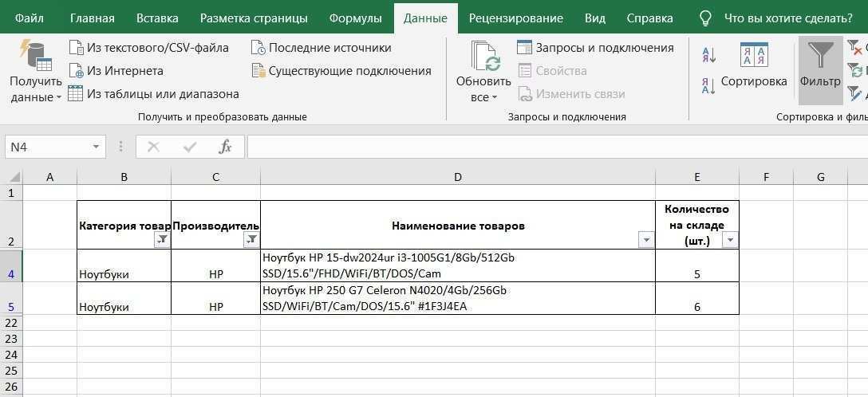
Task: Select column B header
Action: coord(124,177)
